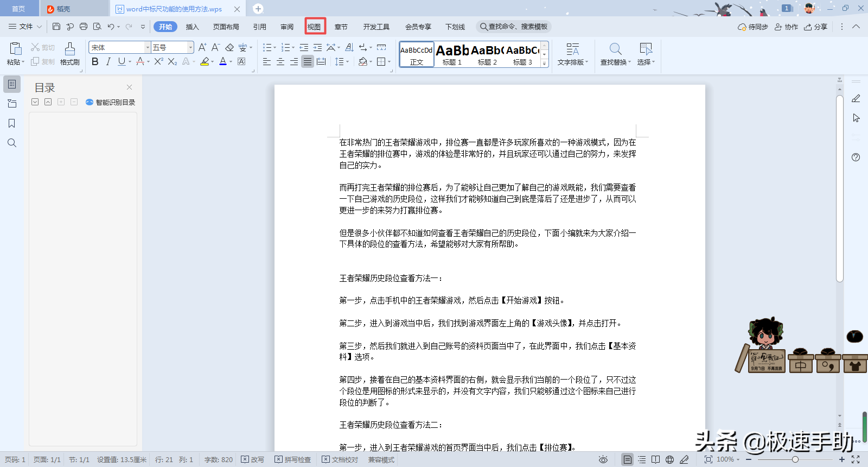Expand the styles gallery more arrow

545,64
